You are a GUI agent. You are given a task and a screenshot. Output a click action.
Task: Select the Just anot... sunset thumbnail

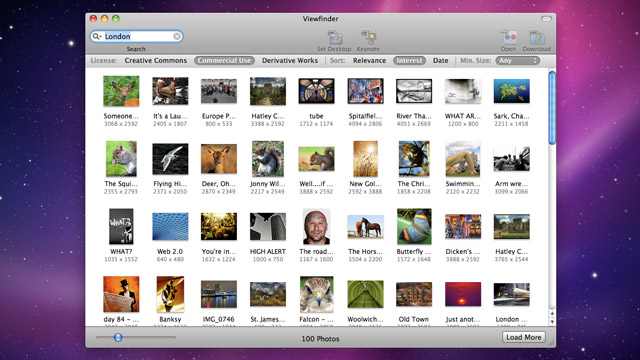click(463, 294)
